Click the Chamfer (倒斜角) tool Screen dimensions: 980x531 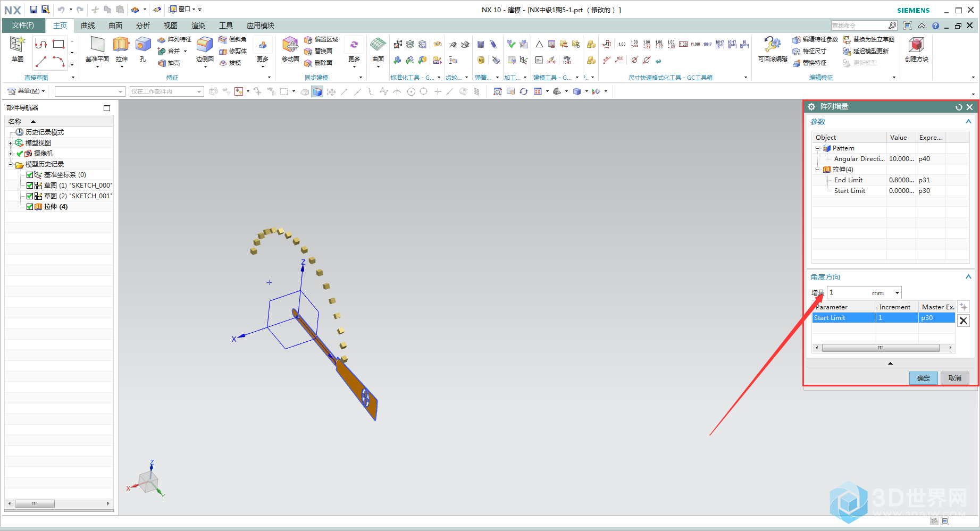click(233, 39)
